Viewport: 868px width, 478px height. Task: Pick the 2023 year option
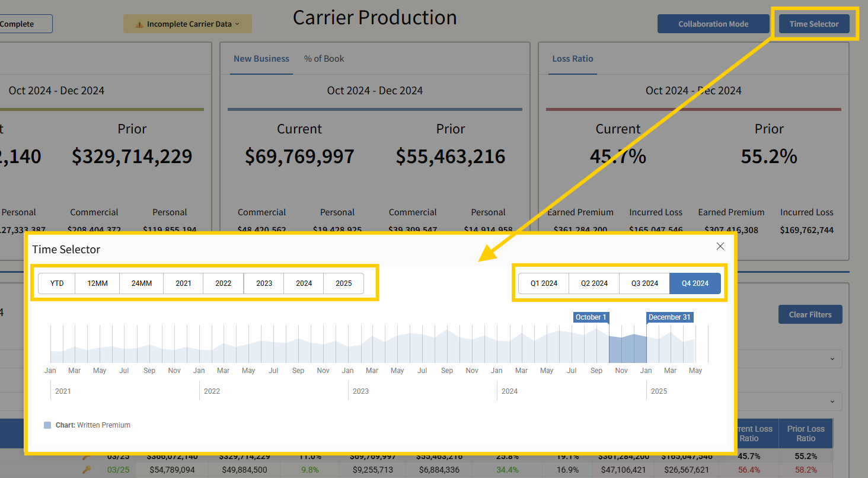[264, 283]
